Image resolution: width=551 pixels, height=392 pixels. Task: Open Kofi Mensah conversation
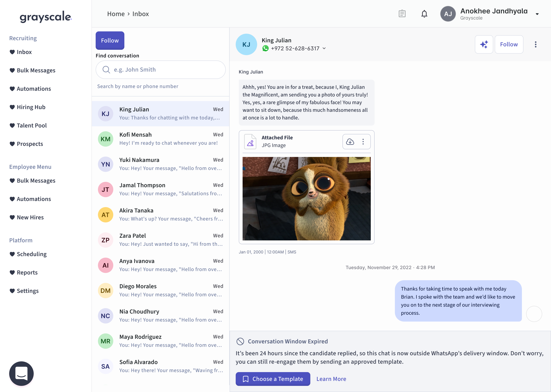pos(161,139)
